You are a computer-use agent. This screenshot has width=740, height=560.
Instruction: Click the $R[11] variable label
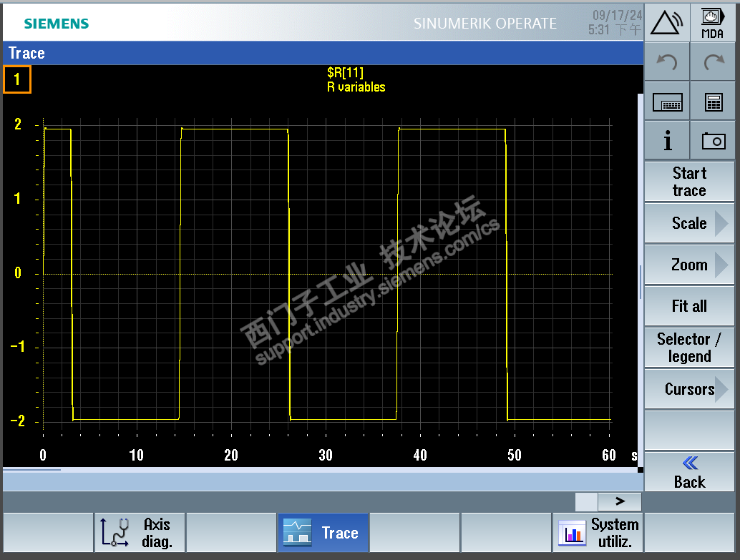345,73
